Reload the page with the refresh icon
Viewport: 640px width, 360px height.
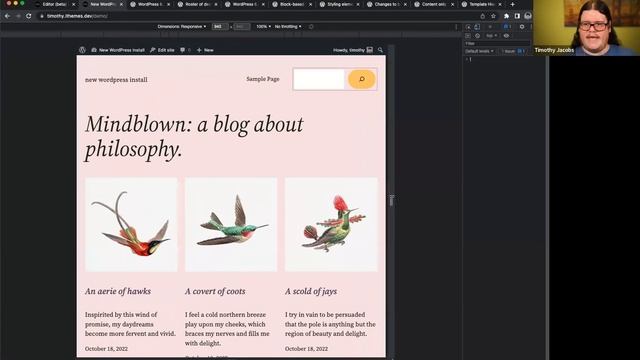click(29, 16)
